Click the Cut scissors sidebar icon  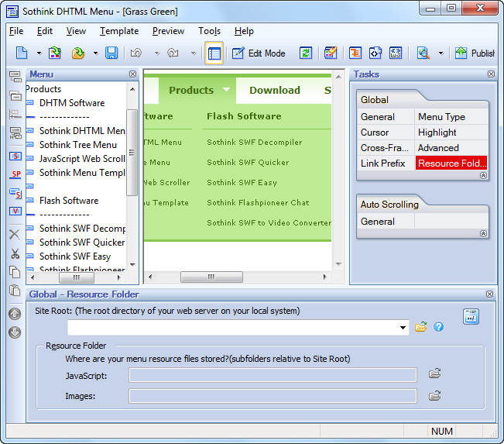(15, 254)
